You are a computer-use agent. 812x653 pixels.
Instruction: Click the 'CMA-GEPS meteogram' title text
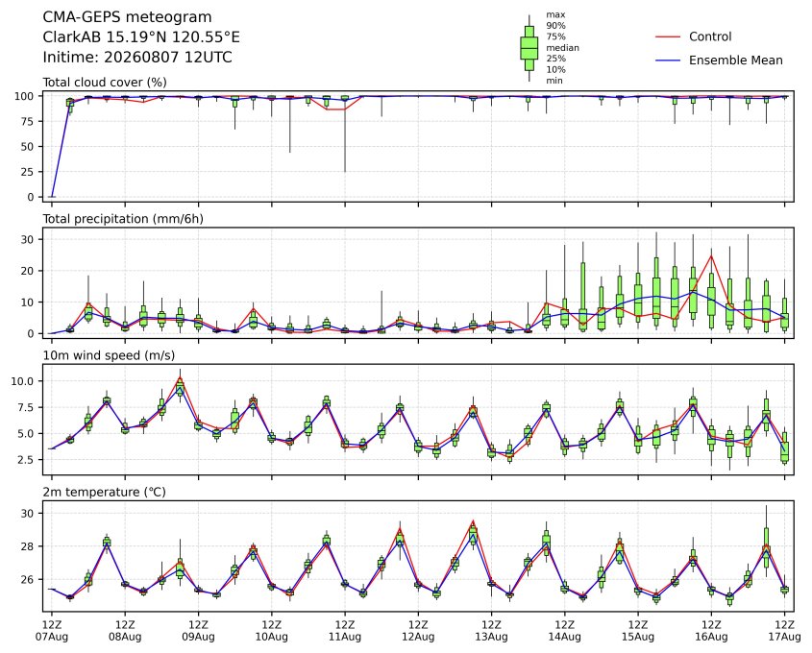point(127,17)
